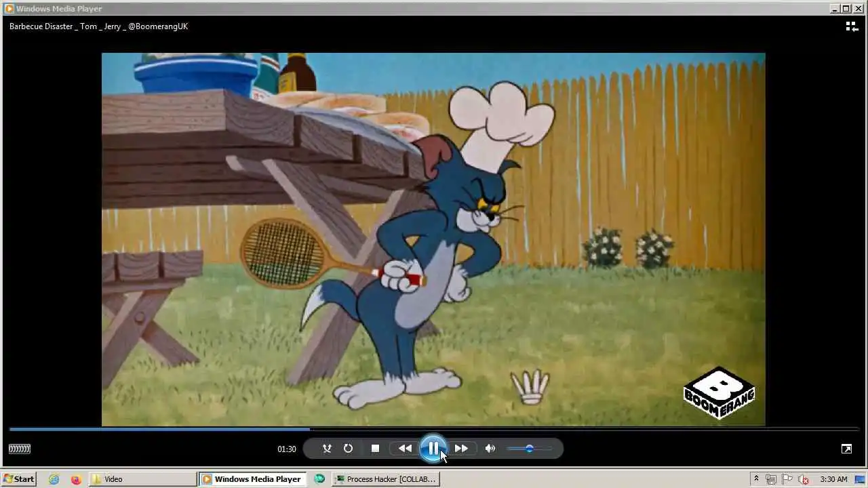Turn on repeat mode
Viewport: 868px width, 488px height.
pos(348,449)
